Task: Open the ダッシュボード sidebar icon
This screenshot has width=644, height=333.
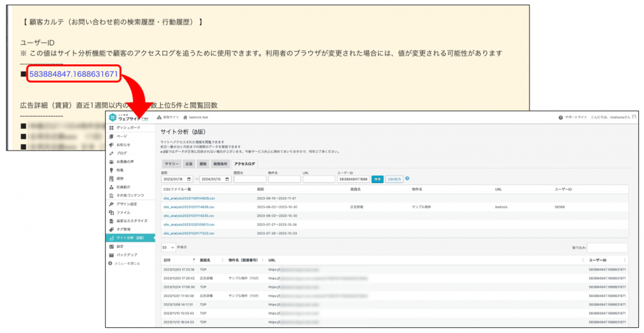Action: [111, 128]
